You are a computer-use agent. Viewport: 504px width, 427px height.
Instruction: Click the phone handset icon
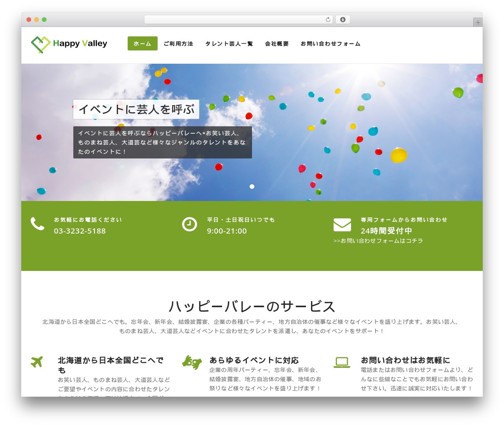(x=37, y=224)
